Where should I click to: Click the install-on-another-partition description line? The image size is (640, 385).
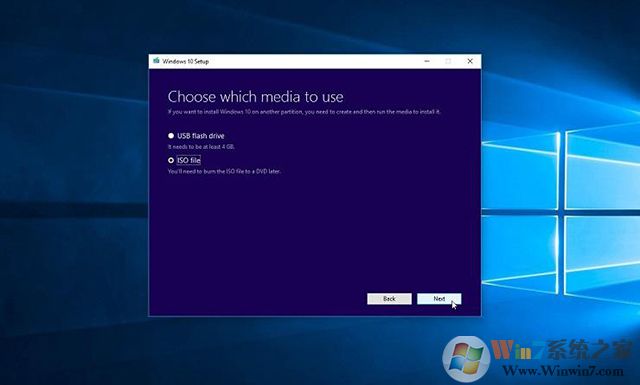[x=304, y=112]
